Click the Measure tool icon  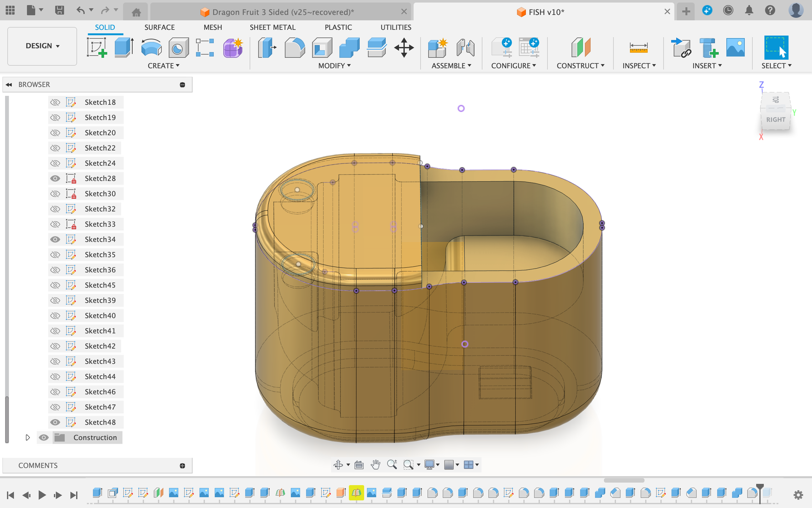(638, 47)
